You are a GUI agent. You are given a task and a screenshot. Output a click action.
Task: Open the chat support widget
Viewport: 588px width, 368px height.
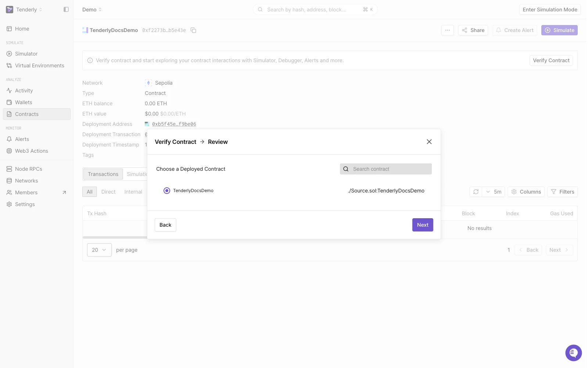point(573,353)
